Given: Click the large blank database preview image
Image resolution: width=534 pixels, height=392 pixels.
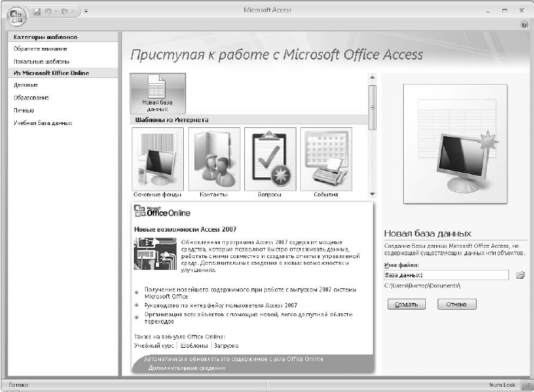Looking at the screenshot, I should pos(455,144).
